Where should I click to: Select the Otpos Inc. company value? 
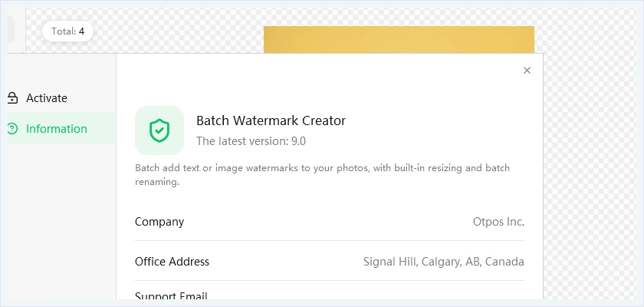click(498, 222)
